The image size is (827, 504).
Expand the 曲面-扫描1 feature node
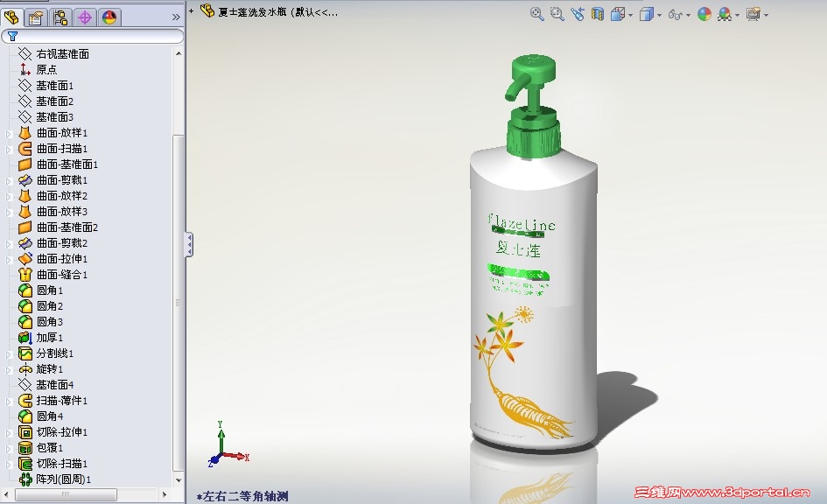[9, 150]
